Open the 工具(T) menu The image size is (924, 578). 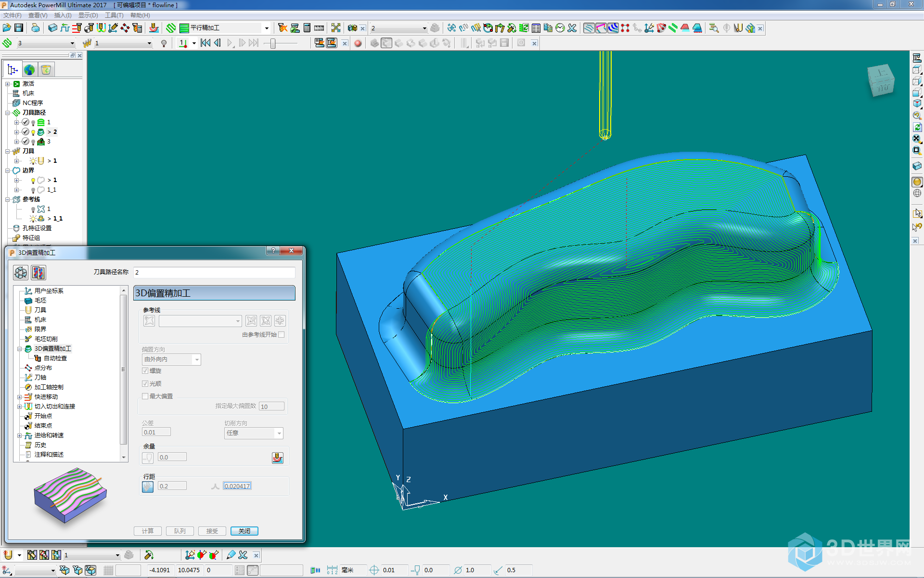point(114,15)
